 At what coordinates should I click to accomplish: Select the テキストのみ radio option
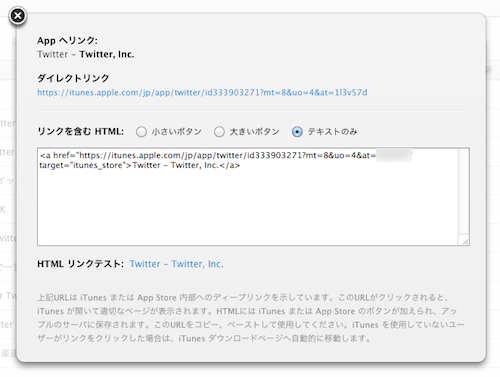(297, 132)
